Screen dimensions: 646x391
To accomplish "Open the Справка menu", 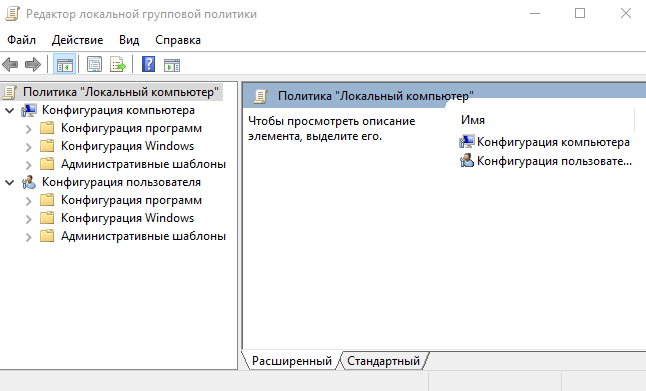I will (x=178, y=40).
